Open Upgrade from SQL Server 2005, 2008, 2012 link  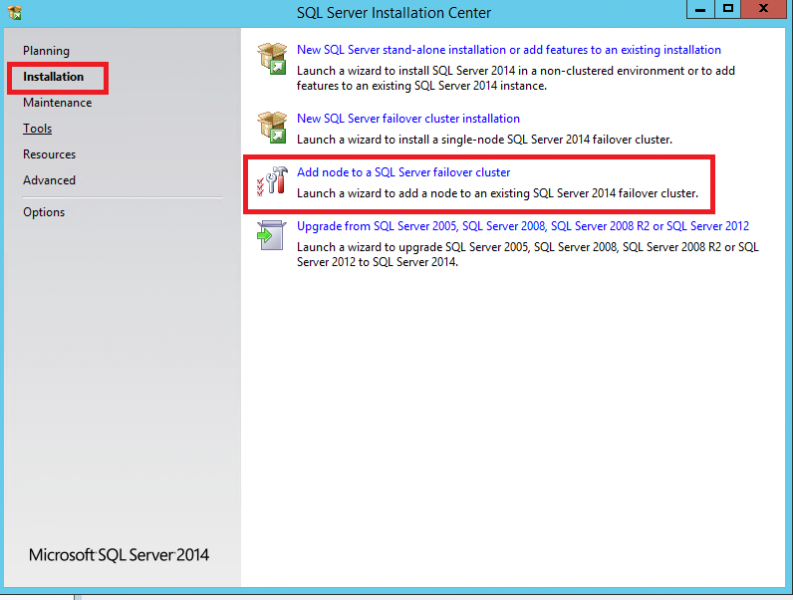point(522,226)
